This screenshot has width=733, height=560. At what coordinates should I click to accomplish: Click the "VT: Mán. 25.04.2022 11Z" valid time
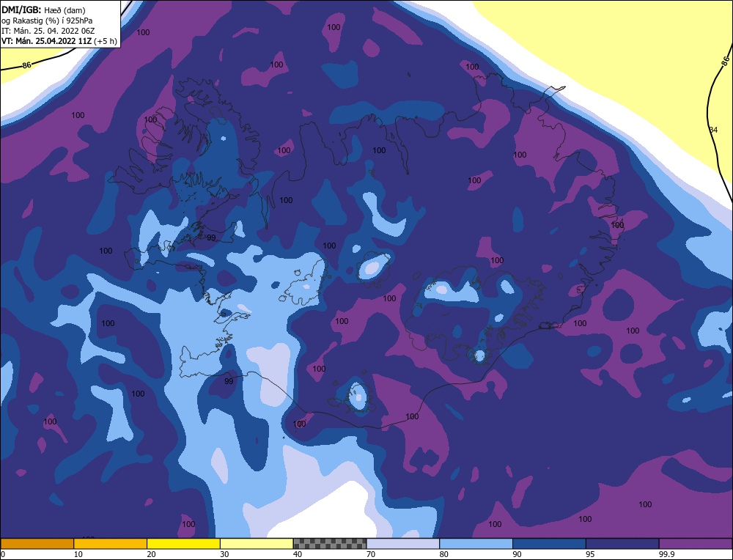47,41
